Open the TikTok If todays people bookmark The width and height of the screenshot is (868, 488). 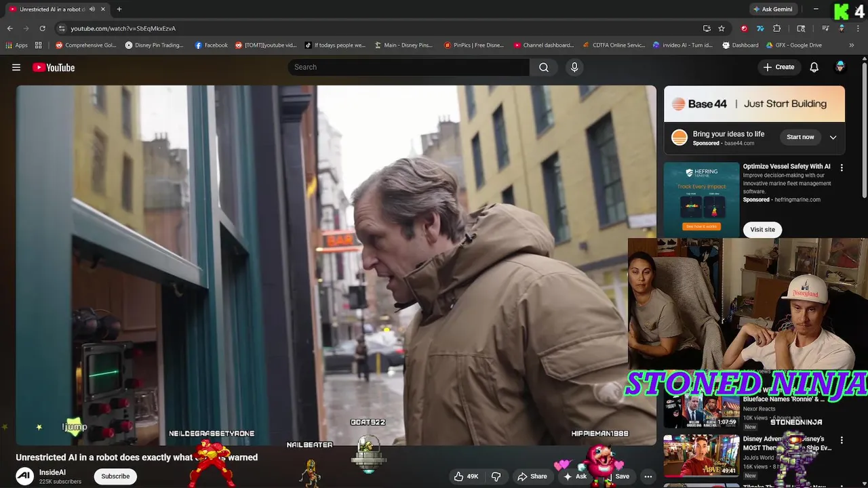(x=335, y=45)
